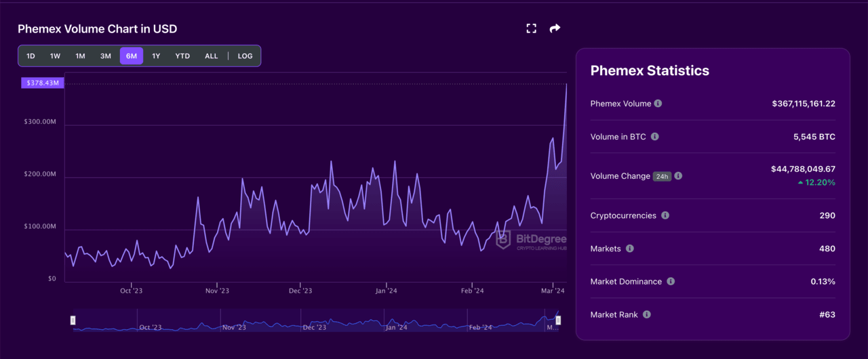Click info icon next to Cryptocurrencies
Image resolution: width=868 pixels, height=359 pixels.
pos(665,215)
